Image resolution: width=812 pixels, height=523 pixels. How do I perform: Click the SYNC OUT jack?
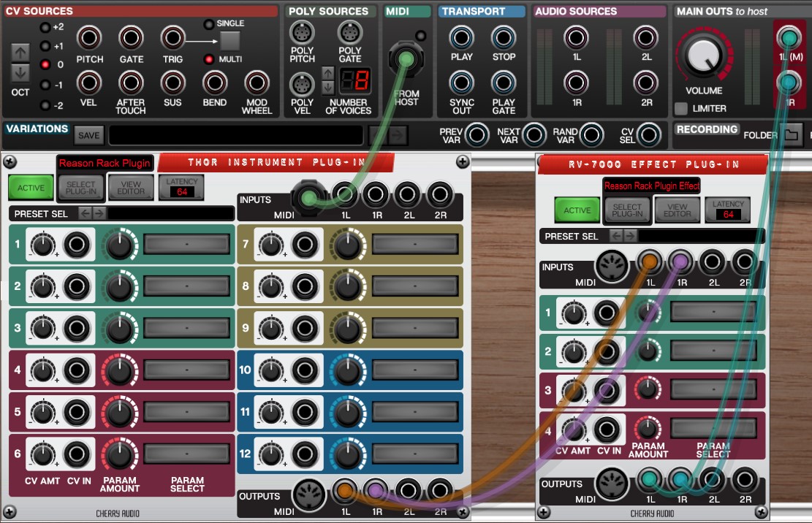click(461, 83)
